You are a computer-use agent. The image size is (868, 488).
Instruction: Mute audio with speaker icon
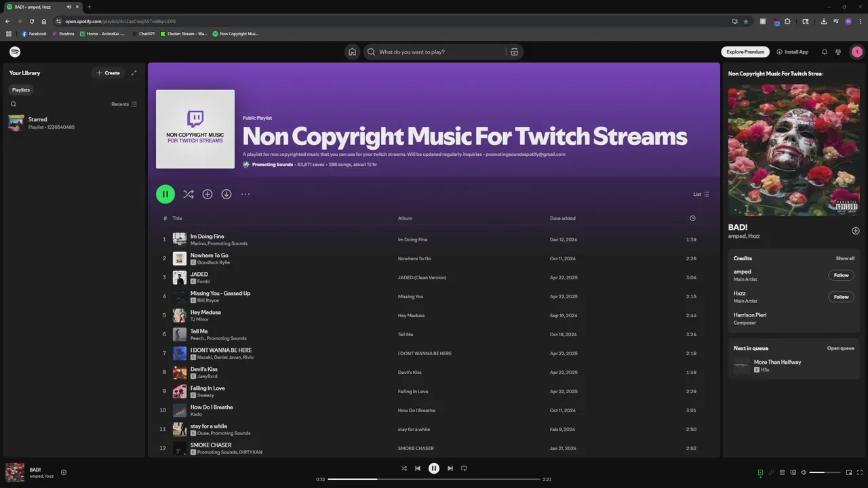(x=804, y=472)
